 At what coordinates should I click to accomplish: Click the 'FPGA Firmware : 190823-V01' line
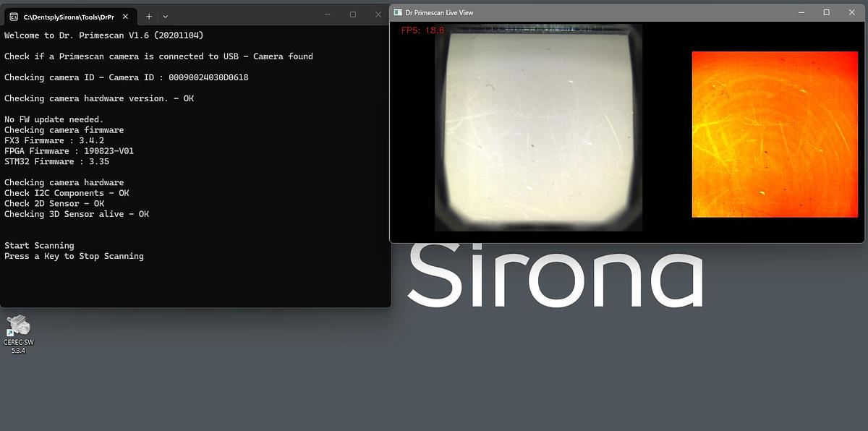click(x=69, y=151)
